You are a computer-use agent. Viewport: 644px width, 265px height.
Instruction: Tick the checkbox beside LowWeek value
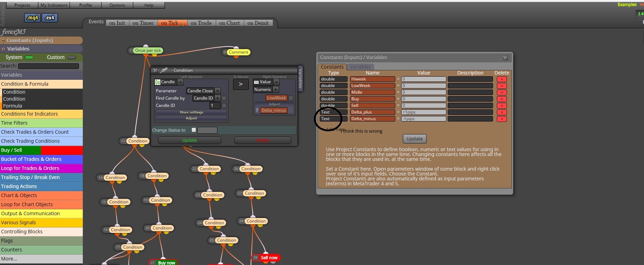click(x=291, y=98)
